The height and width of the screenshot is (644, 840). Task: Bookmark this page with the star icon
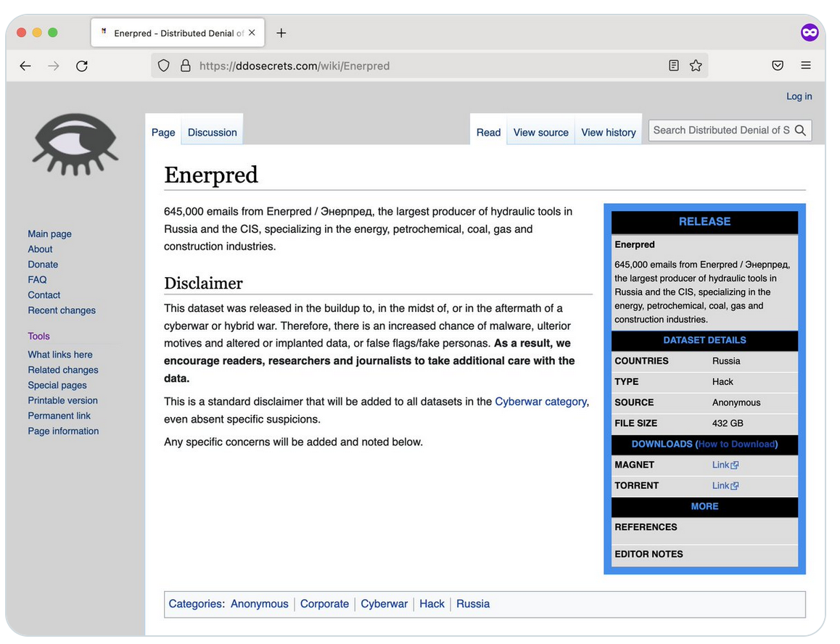pyautogui.click(x=696, y=65)
